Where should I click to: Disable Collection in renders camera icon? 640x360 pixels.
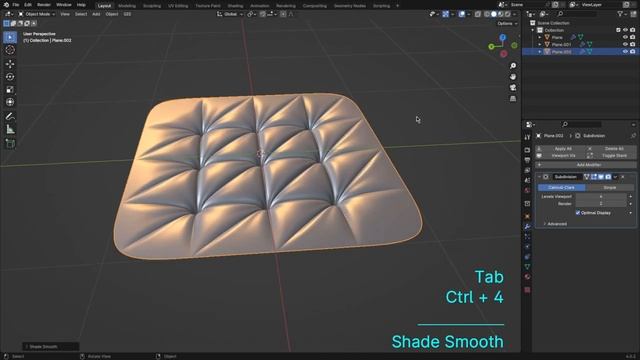(632, 30)
